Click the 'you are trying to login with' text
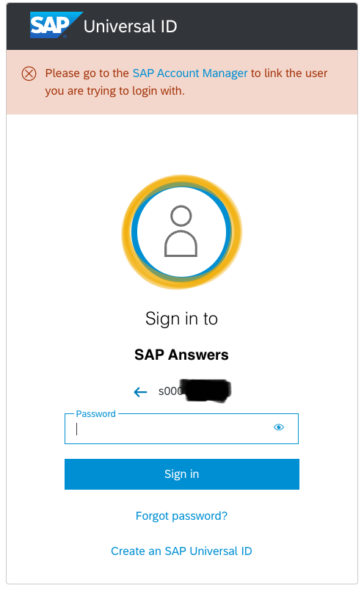364x591 pixels. pyautogui.click(x=115, y=91)
